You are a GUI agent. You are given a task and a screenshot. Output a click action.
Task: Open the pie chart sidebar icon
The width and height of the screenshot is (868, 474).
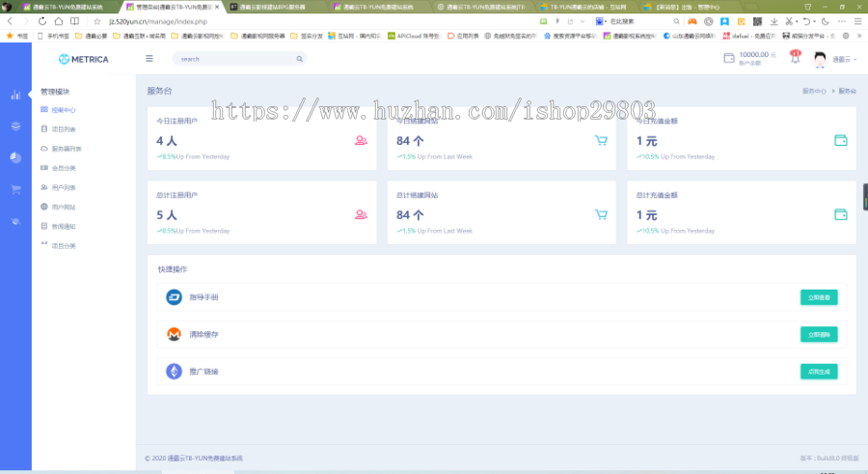[x=15, y=158]
